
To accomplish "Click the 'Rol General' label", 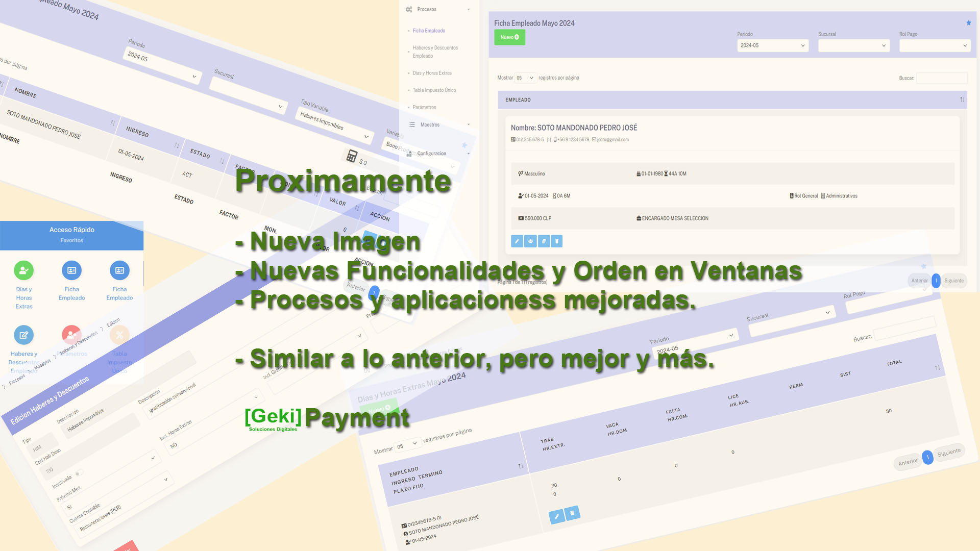I will [806, 196].
